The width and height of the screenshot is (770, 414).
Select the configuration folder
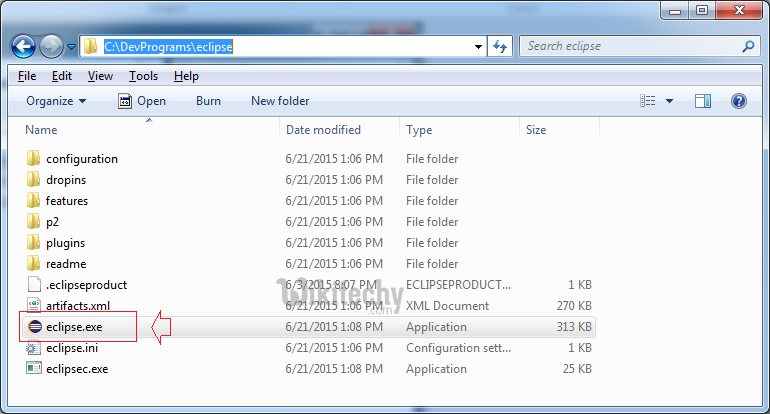(81, 159)
